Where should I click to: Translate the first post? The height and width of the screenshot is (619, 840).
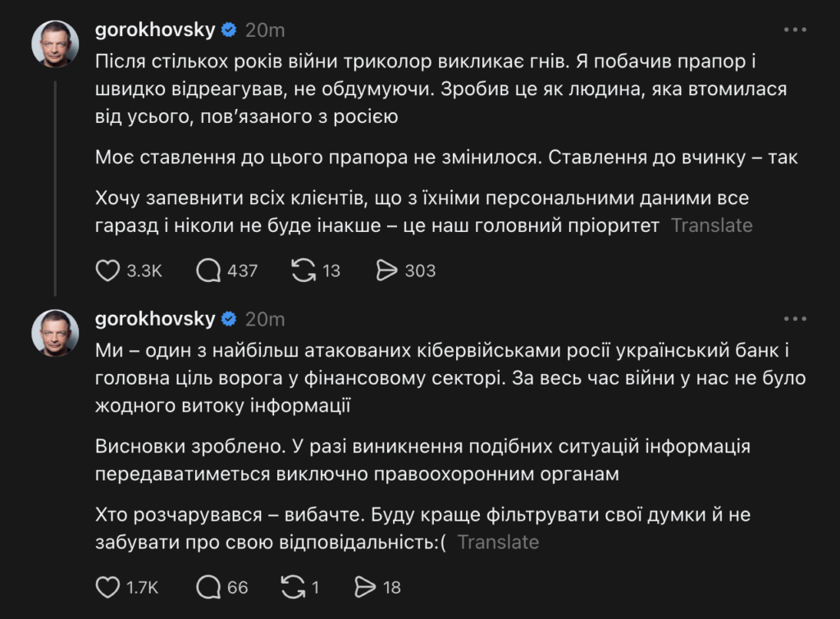[x=711, y=225]
